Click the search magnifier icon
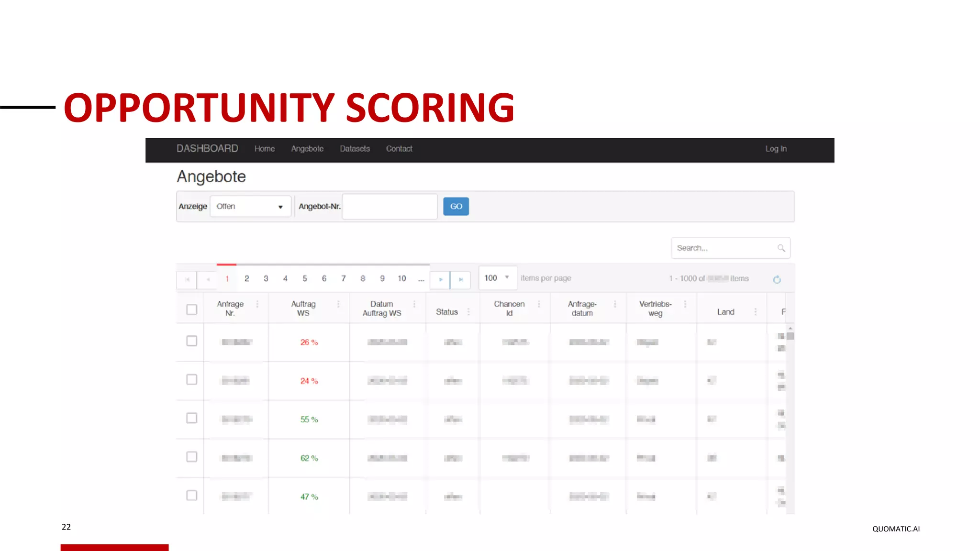The image size is (980, 551). point(781,248)
